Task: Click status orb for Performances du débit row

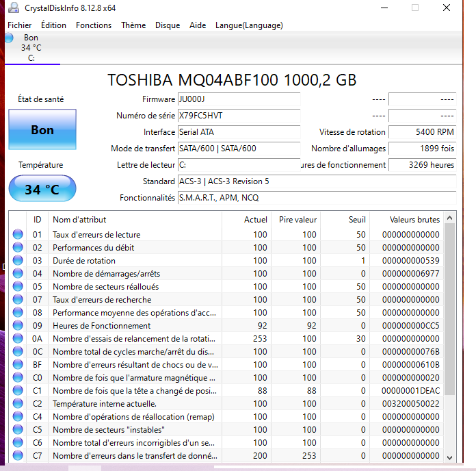Action: point(18,247)
